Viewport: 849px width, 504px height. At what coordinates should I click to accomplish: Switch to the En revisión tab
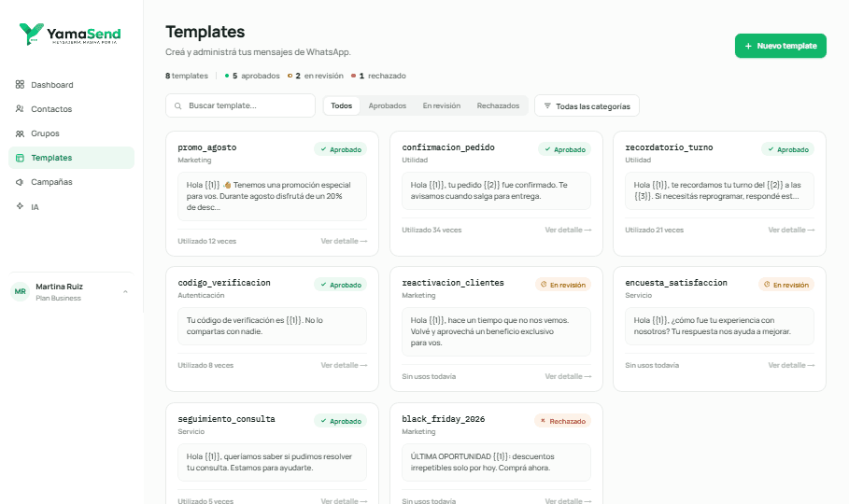441,105
